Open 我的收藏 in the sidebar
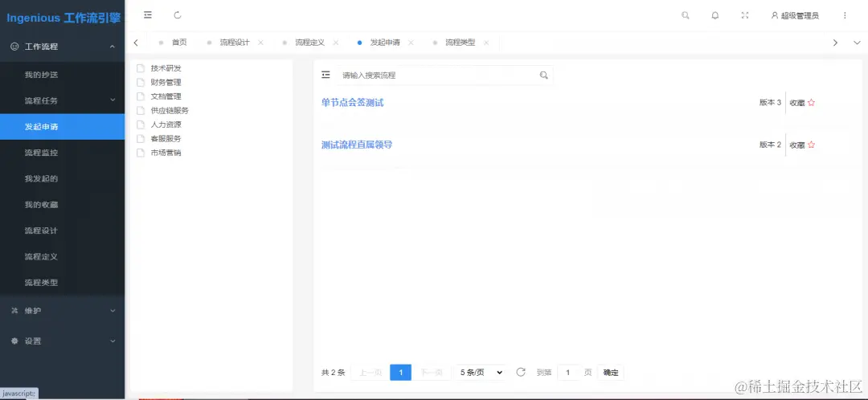This screenshot has height=400, width=868. point(62,205)
